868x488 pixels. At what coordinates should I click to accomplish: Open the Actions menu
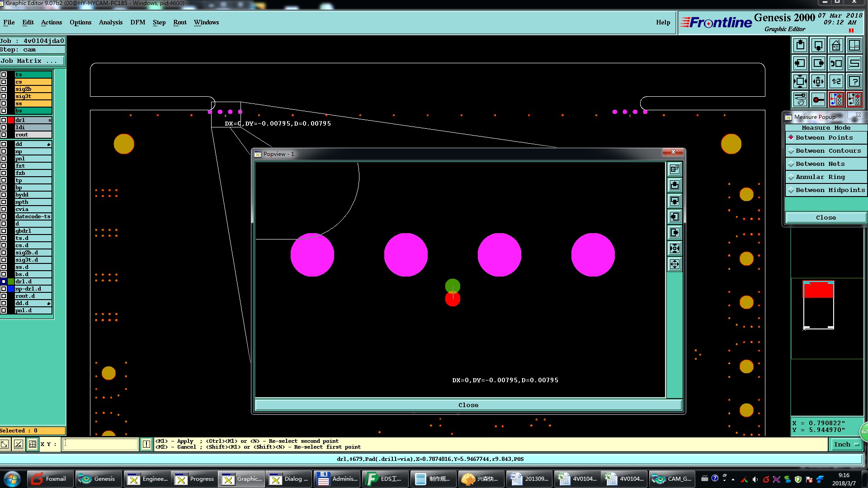tap(52, 22)
